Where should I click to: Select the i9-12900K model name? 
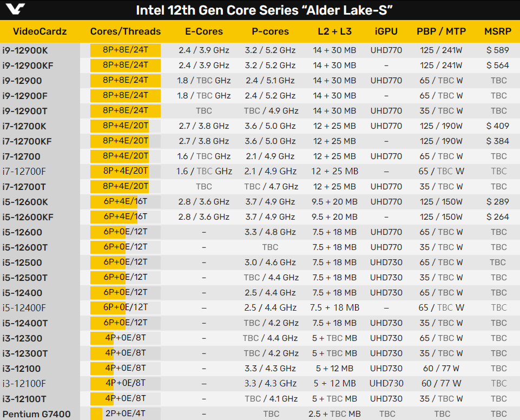pos(25,50)
